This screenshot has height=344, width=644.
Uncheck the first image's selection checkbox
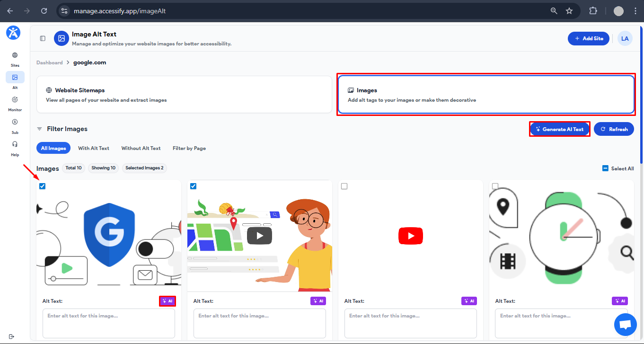coord(42,186)
